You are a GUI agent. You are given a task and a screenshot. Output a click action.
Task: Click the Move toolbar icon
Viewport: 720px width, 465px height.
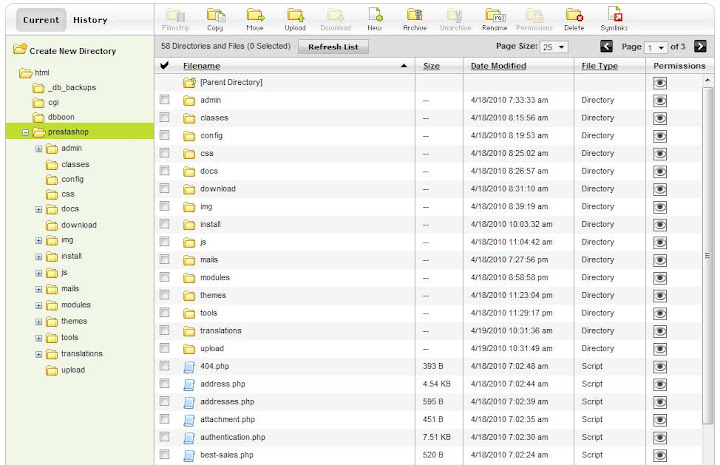point(255,15)
